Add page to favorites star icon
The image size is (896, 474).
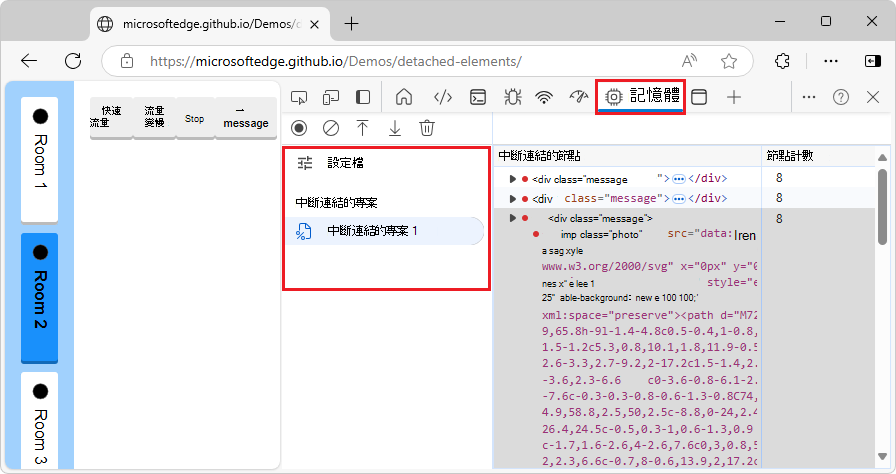[729, 61]
